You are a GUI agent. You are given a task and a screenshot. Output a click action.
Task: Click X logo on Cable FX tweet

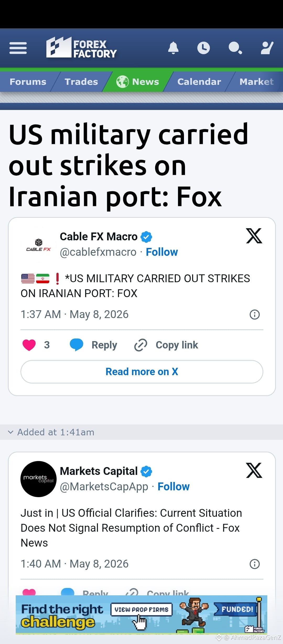(254, 236)
